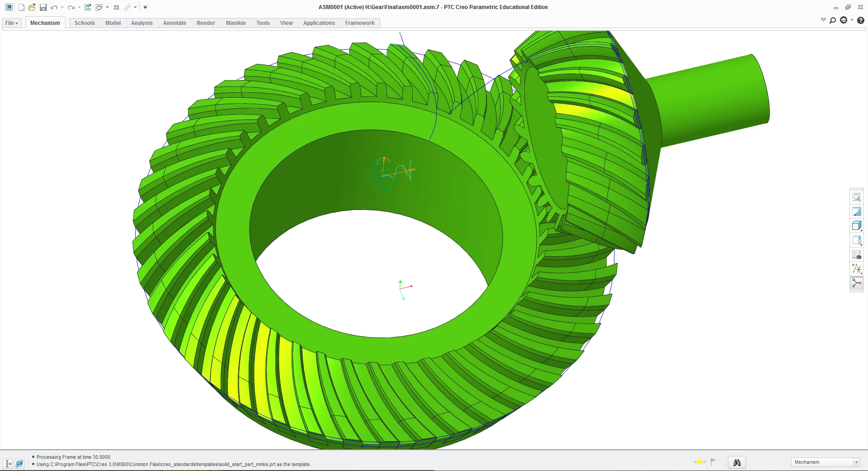Click the Saved Orientations icon in the right toolbar
Image resolution: width=868 pixels, height=471 pixels.
pyautogui.click(x=857, y=240)
